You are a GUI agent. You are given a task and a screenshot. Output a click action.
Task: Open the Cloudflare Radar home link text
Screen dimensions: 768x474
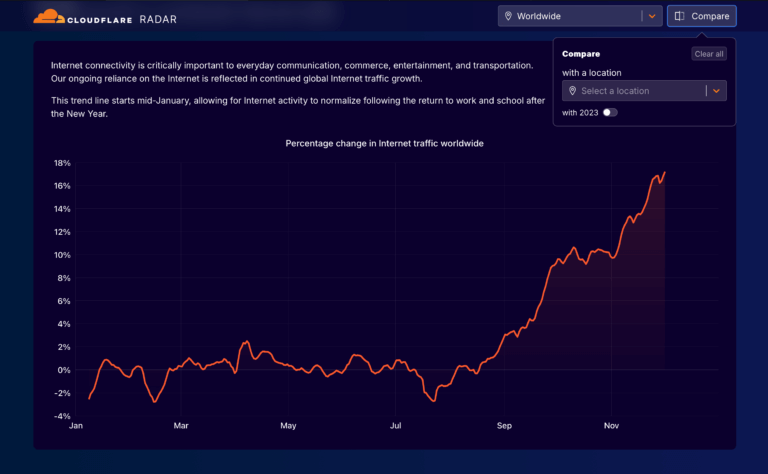coord(121,20)
